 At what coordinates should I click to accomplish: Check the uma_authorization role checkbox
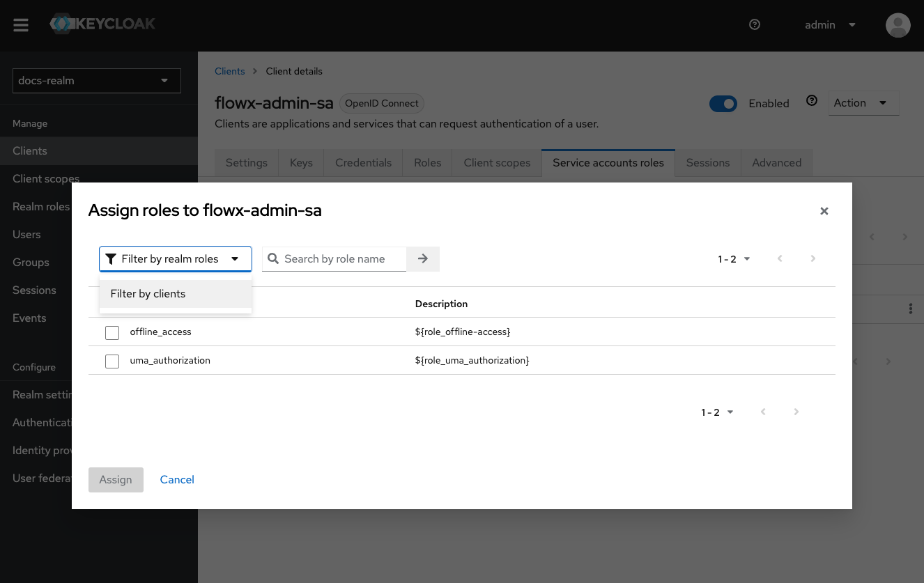click(112, 362)
